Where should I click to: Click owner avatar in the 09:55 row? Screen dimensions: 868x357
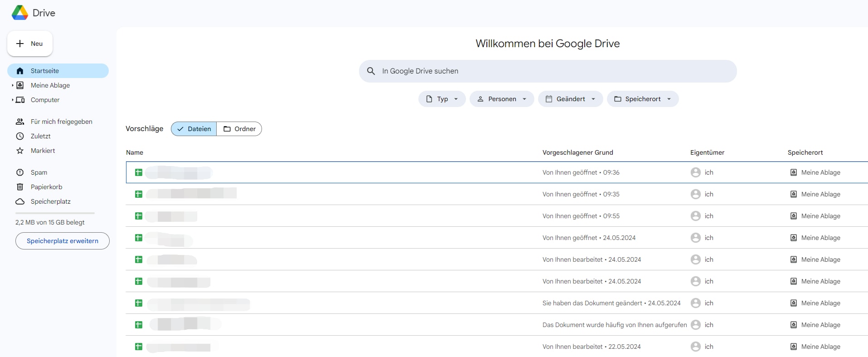click(696, 216)
